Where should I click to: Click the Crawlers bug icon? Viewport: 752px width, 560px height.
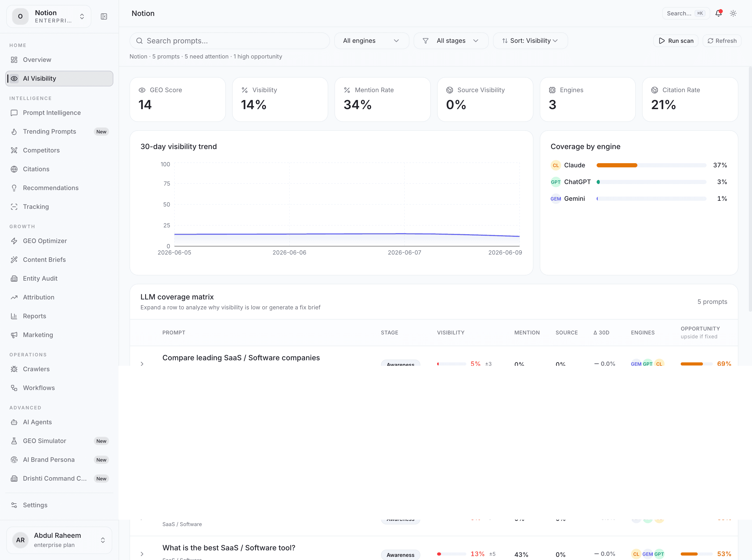click(x=14, y=369)
